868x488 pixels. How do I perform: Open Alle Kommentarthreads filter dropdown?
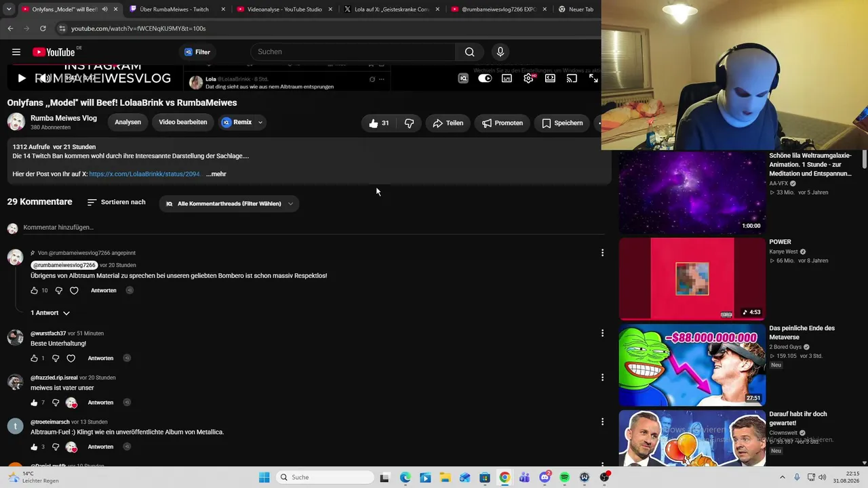[x=229, y=203]
